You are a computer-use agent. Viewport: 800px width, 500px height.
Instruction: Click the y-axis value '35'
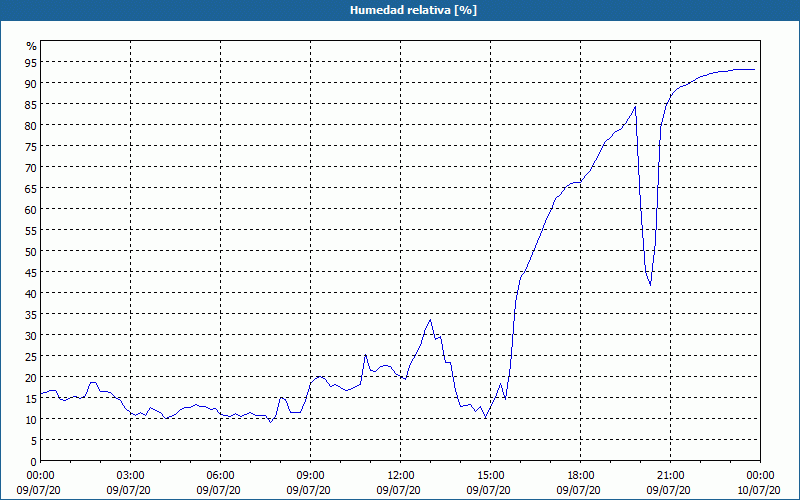tap(31, 314)
